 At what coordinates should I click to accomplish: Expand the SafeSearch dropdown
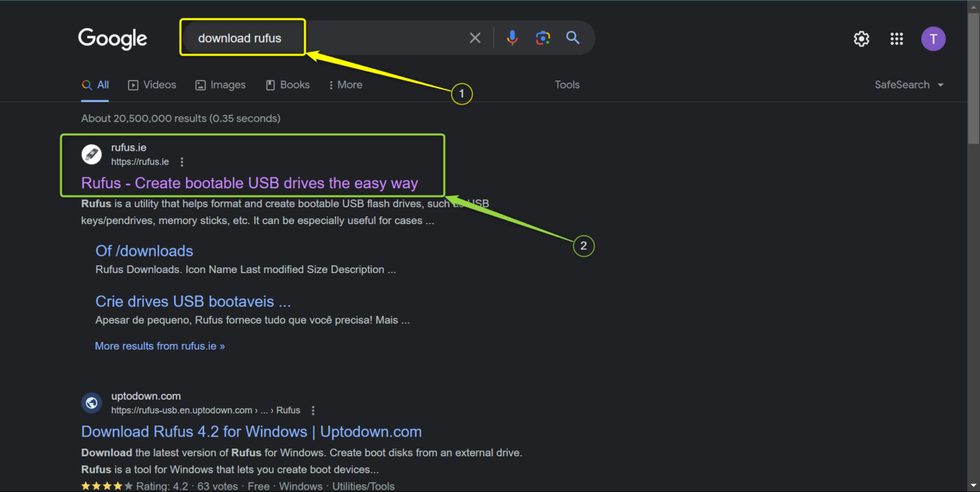(909, 84)
